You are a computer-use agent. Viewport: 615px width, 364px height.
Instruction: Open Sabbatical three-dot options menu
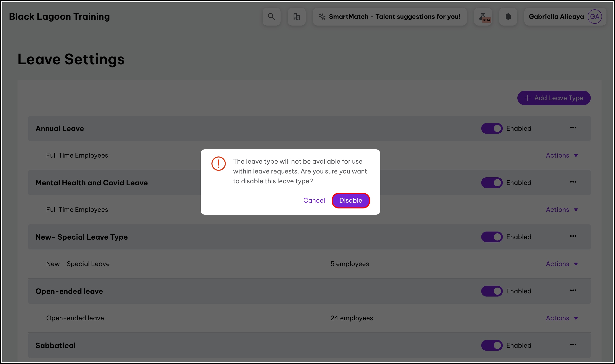coord(573,345)
